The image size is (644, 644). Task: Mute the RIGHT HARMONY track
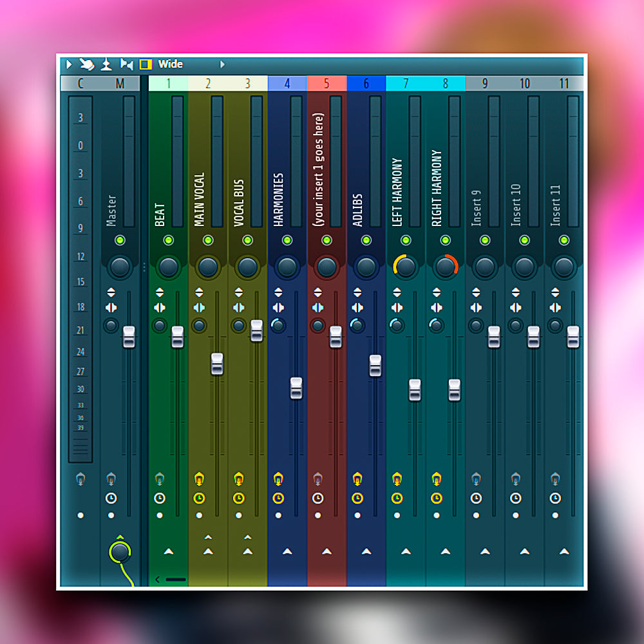coord(445,240)
